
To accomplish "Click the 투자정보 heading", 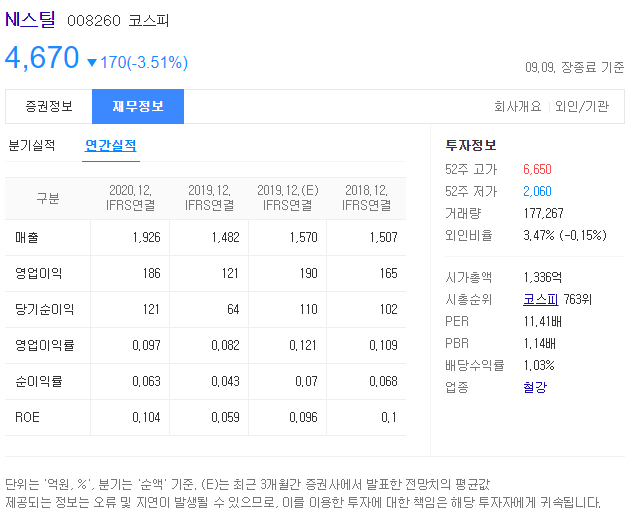I will 471,145.
